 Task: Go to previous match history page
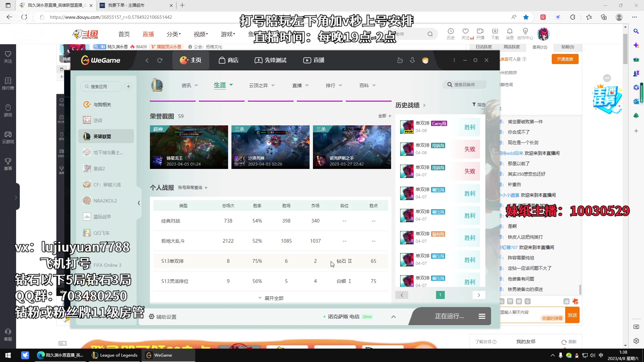click(x=402, y=295)
